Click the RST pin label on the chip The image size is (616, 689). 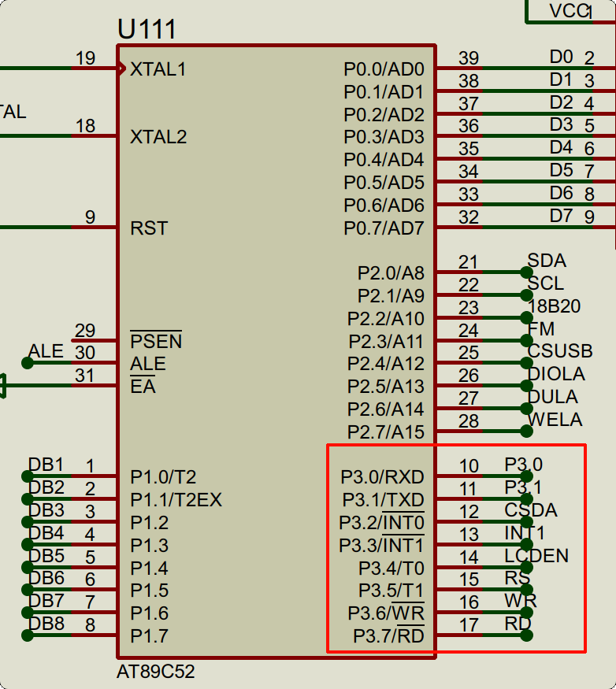149,228
